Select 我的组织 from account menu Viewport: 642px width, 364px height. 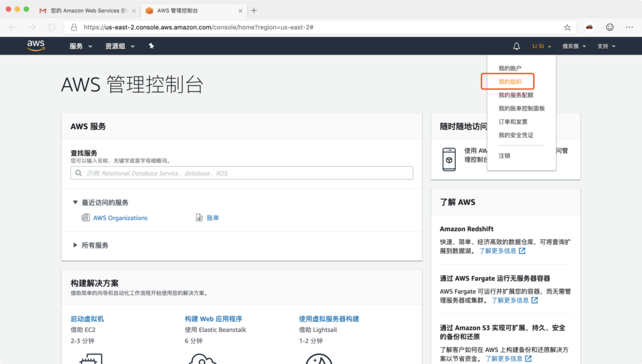tap(510, 82)
